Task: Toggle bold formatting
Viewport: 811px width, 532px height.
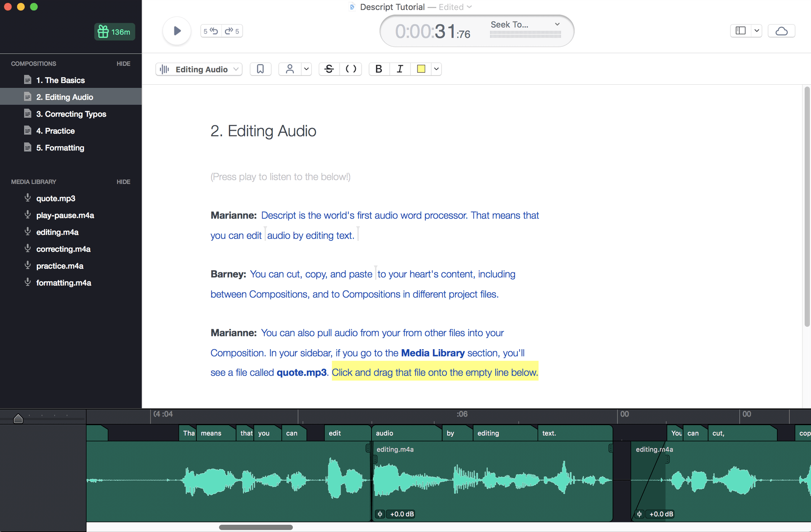Action: tap(379, 69)
